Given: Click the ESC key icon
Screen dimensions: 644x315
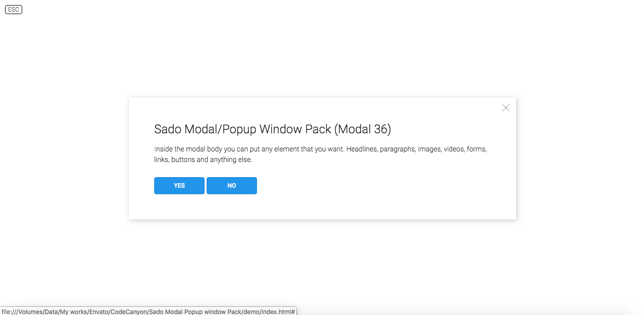Looking at the screenshot, I should 14,10.
